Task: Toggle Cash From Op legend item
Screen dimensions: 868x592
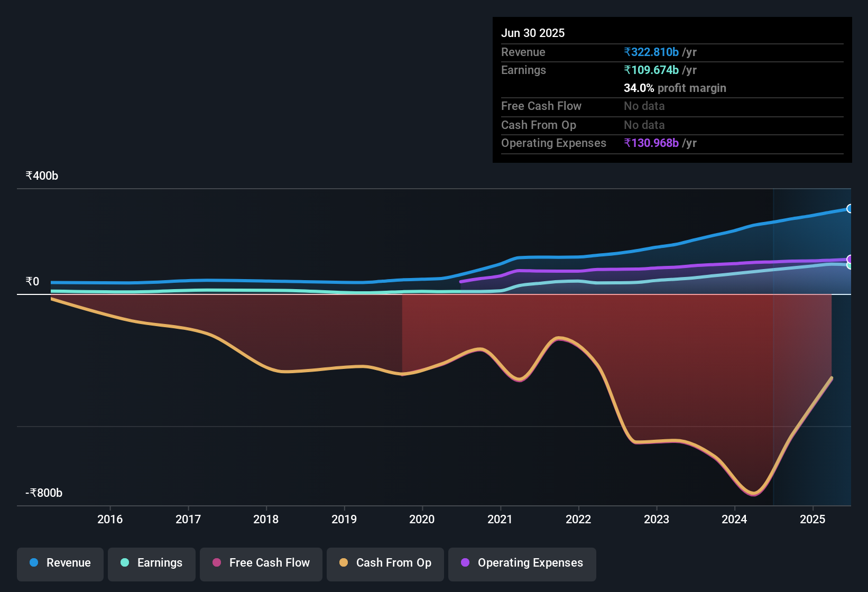Action: (385, 563)
